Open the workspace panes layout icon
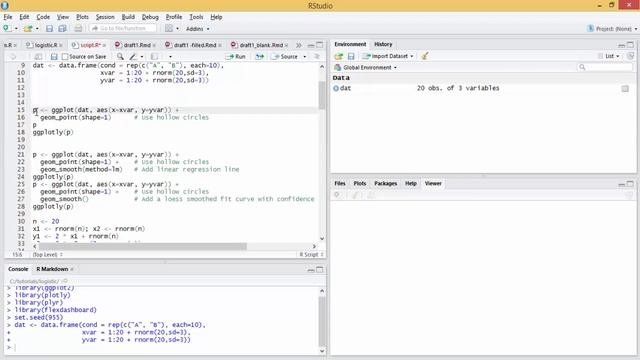The height and width of the screenshot is (360, 640). coord(169,29)
